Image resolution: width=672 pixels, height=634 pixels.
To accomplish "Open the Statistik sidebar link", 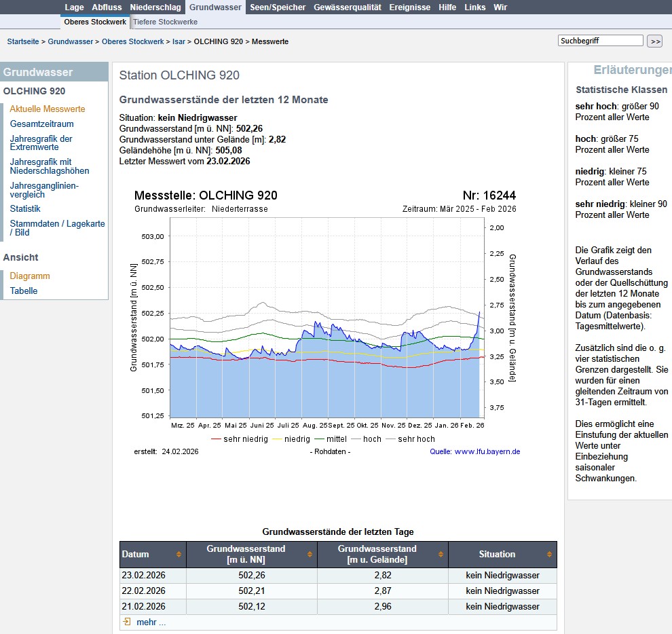I will (25, 209).
